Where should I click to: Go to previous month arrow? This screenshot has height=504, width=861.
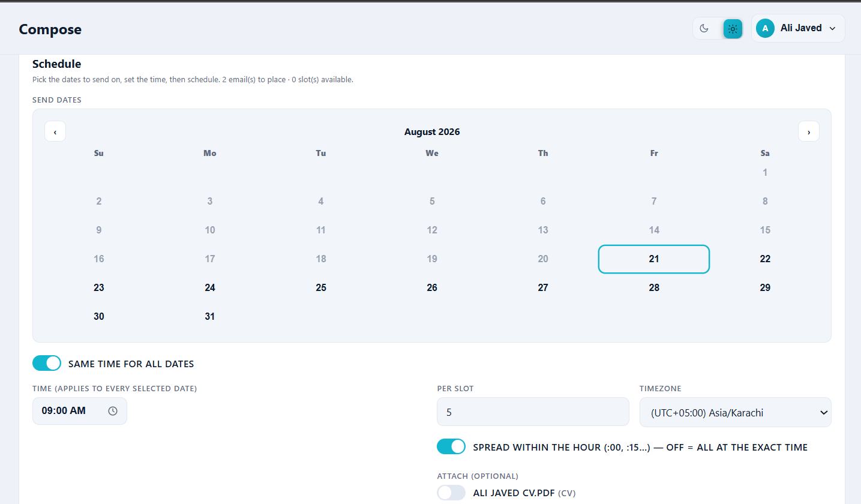tap(55, 131)
